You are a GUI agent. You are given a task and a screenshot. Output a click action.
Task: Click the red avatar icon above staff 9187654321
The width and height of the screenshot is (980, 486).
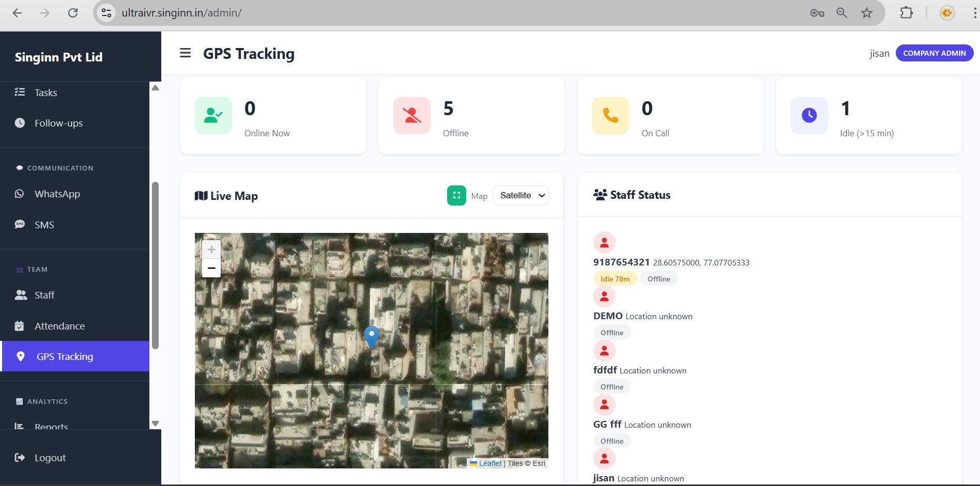pyautogui.click(x=604, y=243)
